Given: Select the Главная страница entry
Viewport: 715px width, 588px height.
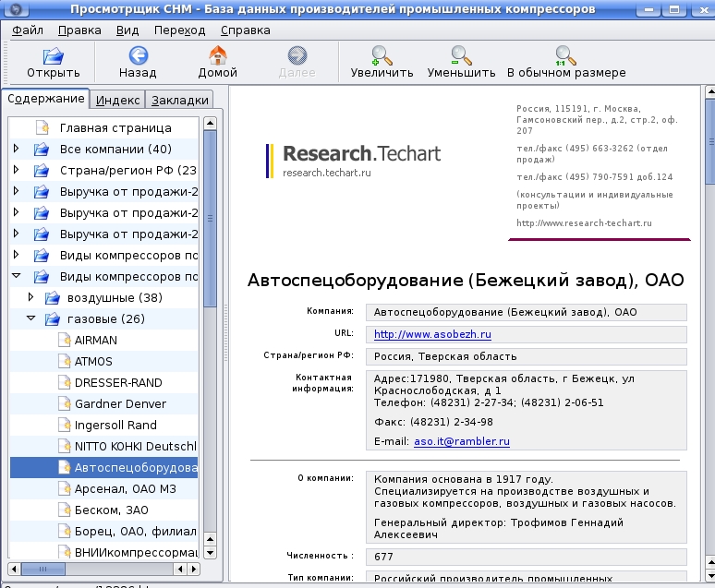Looking at the screenshot, I should tap(115, 128).
